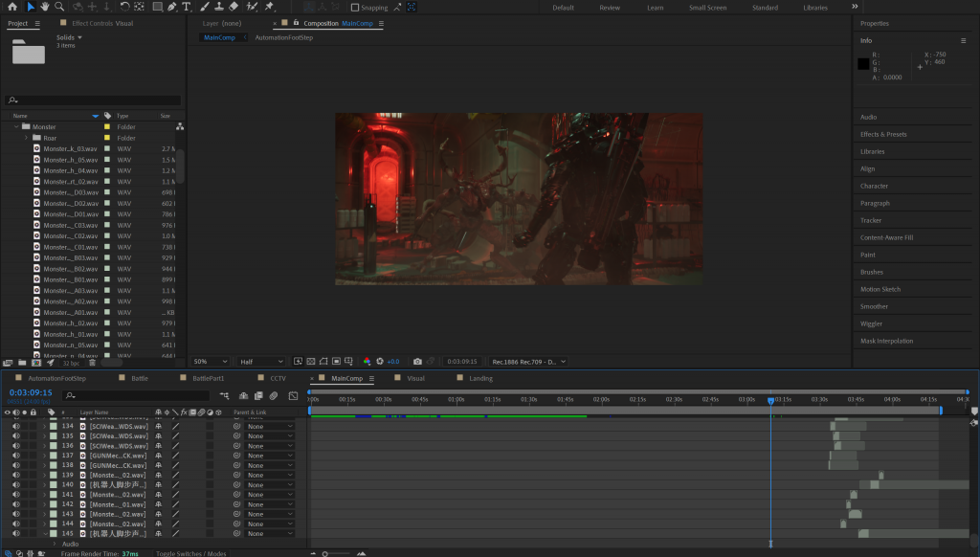Select the Eraser tool
Image resolution: width=980 pixels, height=557 pixels.
click(x=234, y=7)
